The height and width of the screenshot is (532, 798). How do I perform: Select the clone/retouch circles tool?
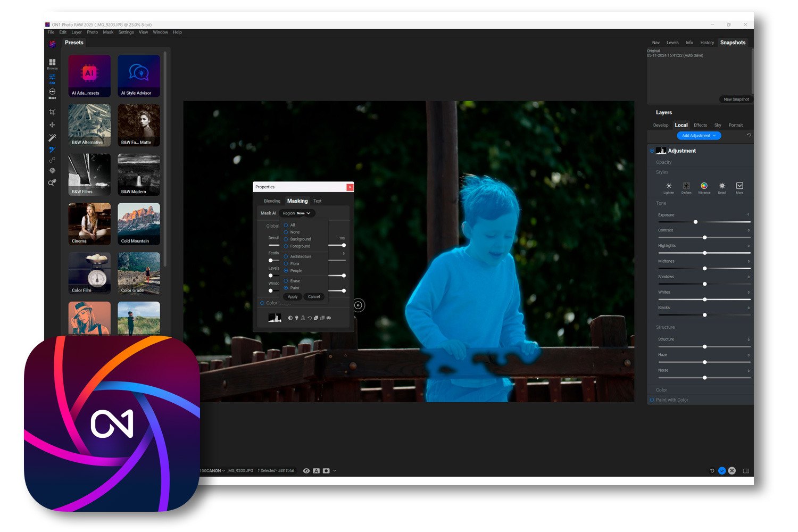pos(52,160)
